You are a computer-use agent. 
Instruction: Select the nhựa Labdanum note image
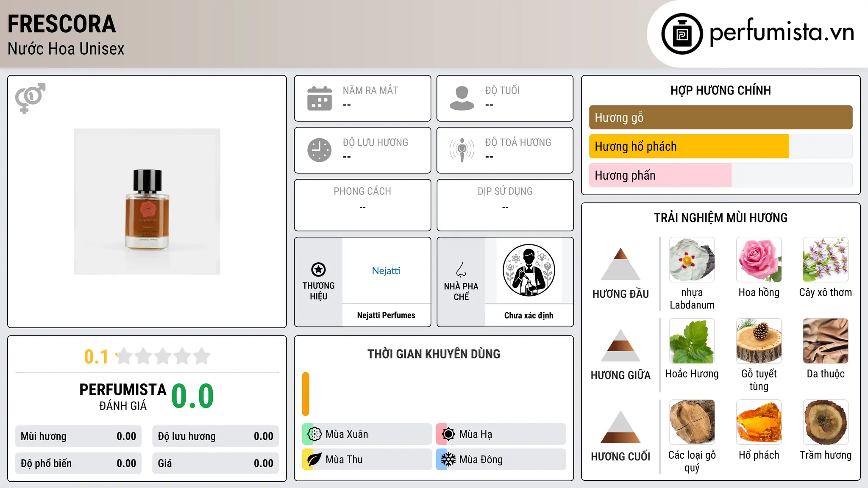pyautogui.click(x=692, y=260)
